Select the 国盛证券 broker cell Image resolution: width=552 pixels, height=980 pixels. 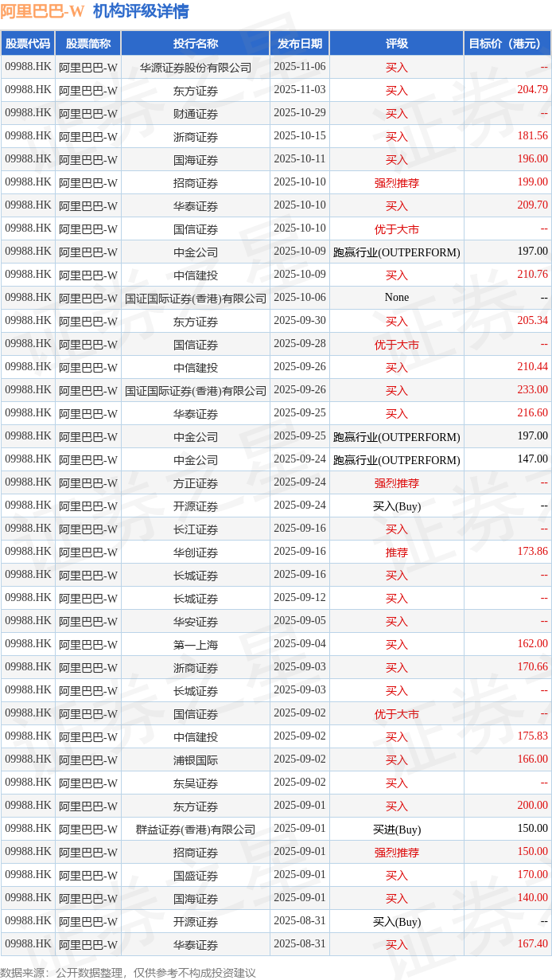(196, 876)
